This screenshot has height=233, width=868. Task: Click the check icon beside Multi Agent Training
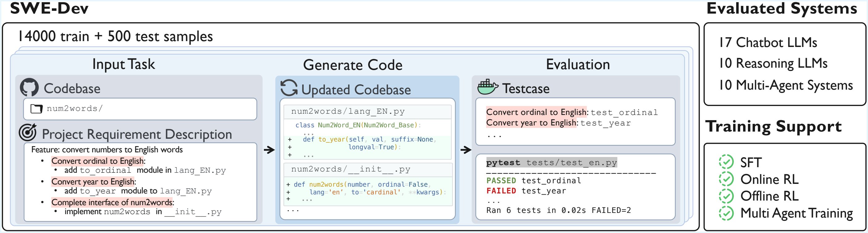point(726,213)
